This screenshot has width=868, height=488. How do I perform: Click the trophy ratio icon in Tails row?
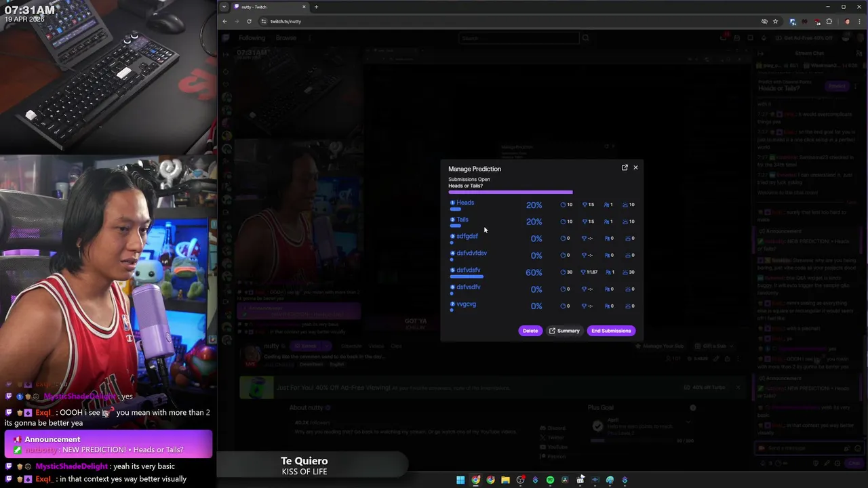tap(585, 222)
